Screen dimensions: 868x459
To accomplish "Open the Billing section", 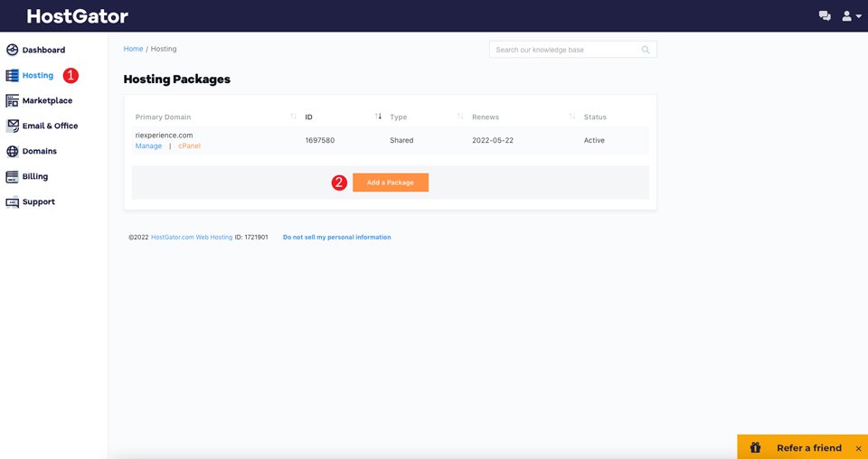I will [x=35, y=176].
